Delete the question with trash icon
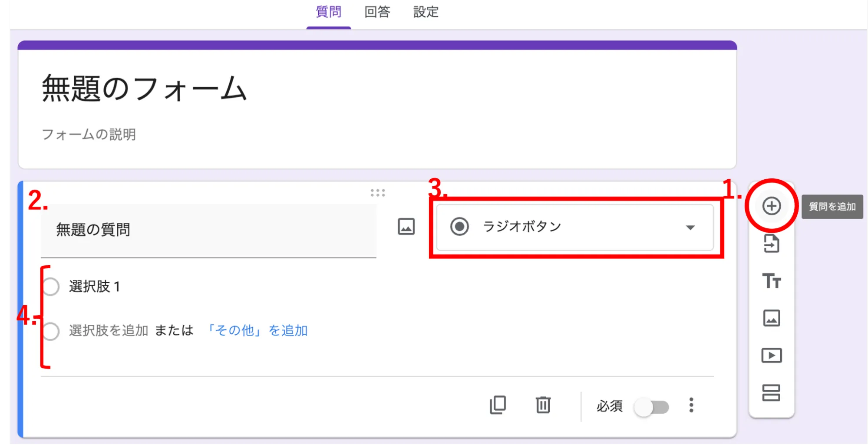 click(x=543, y=405)
